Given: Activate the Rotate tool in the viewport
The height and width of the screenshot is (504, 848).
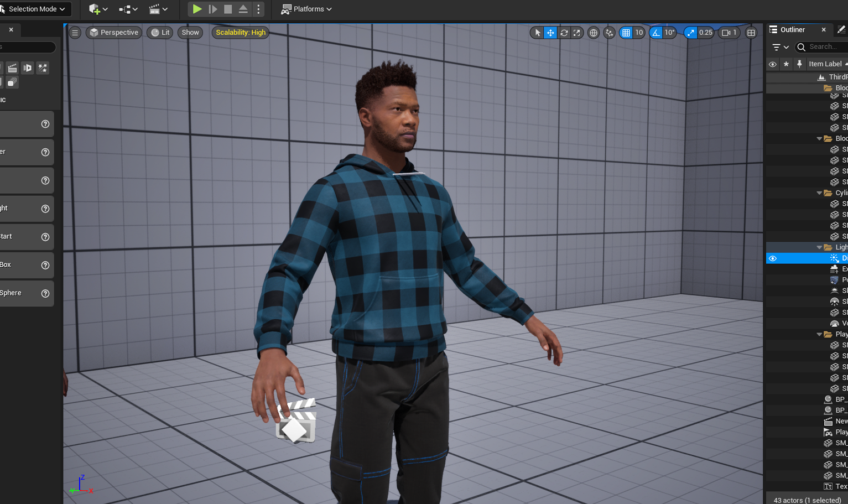Looking at the screenshot, I should [x=564, y=32].
